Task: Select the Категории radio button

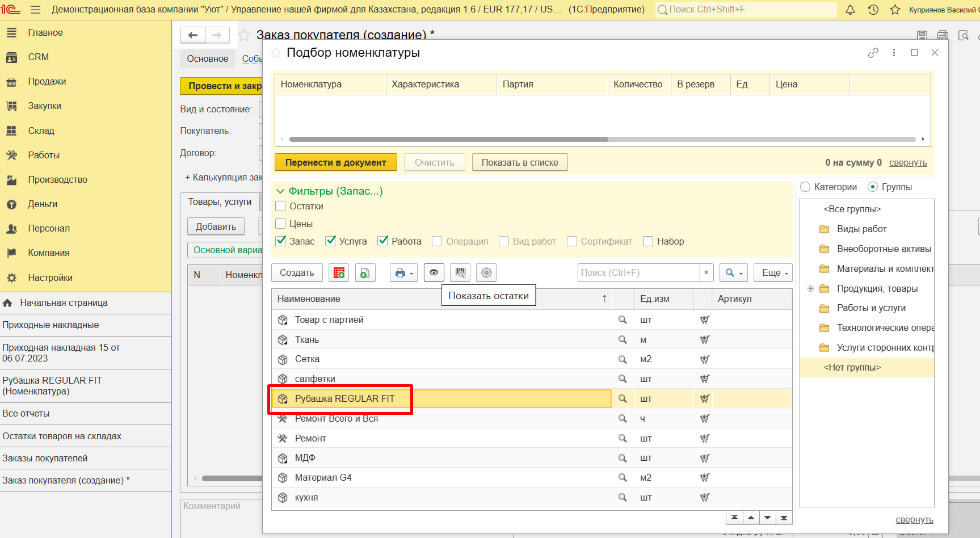Action: coord(805,187)
